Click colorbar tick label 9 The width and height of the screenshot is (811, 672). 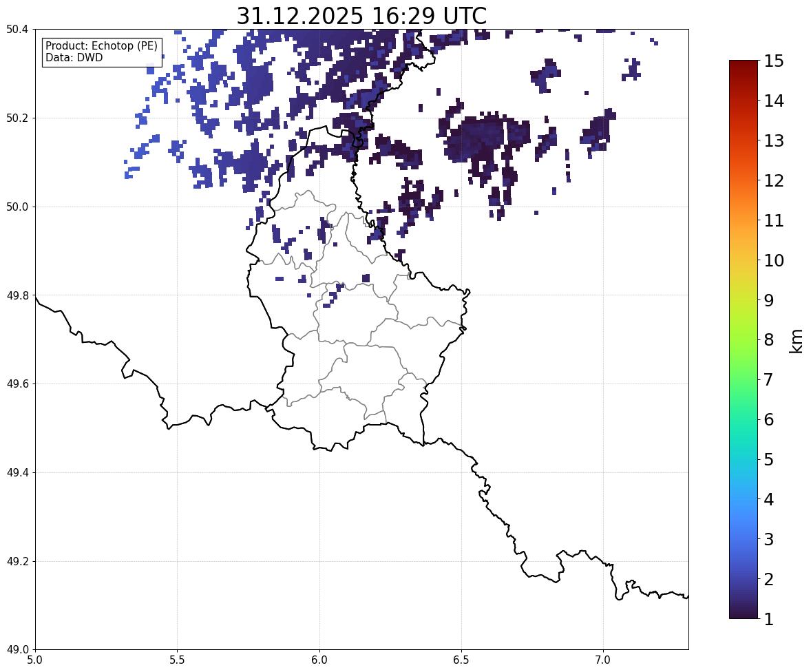coord(769,300)
